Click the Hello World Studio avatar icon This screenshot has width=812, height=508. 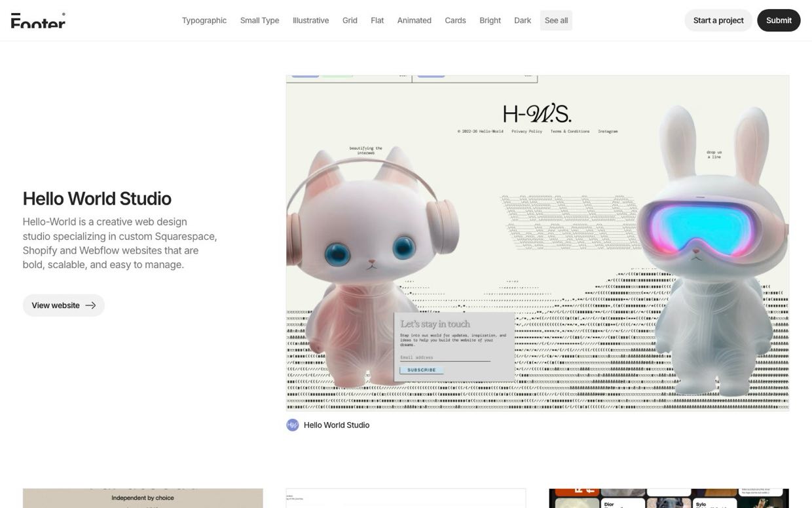[x=293, y=425]
